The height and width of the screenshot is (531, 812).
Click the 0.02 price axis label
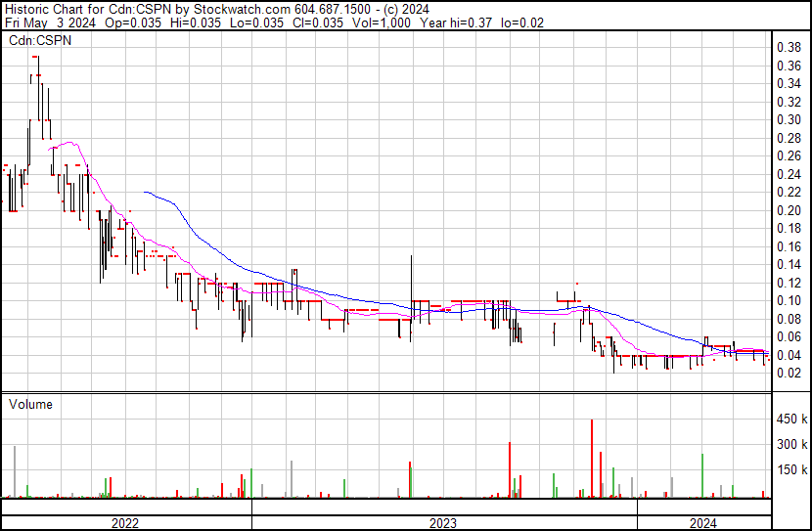point(789,373)
